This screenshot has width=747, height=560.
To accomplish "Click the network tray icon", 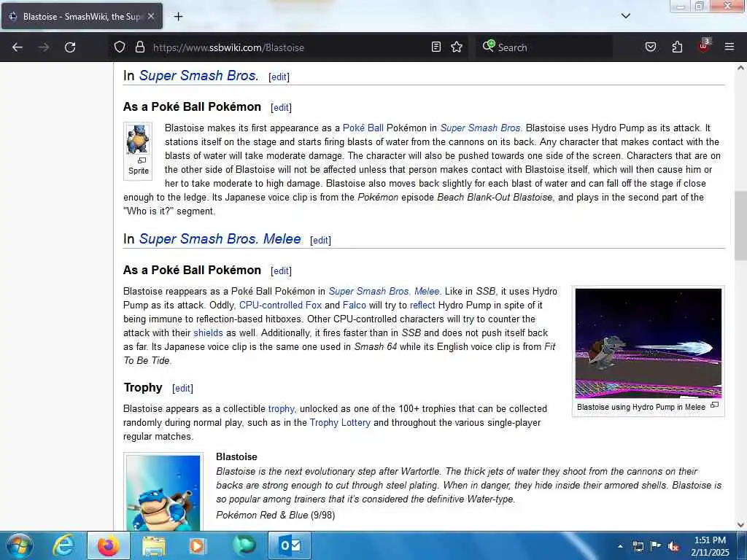I will [638, 546].
